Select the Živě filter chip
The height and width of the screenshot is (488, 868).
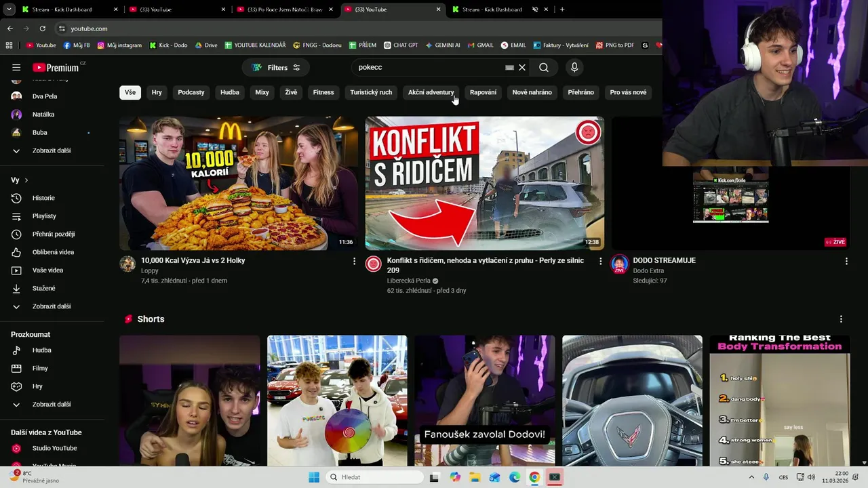[x=291, y=92]
